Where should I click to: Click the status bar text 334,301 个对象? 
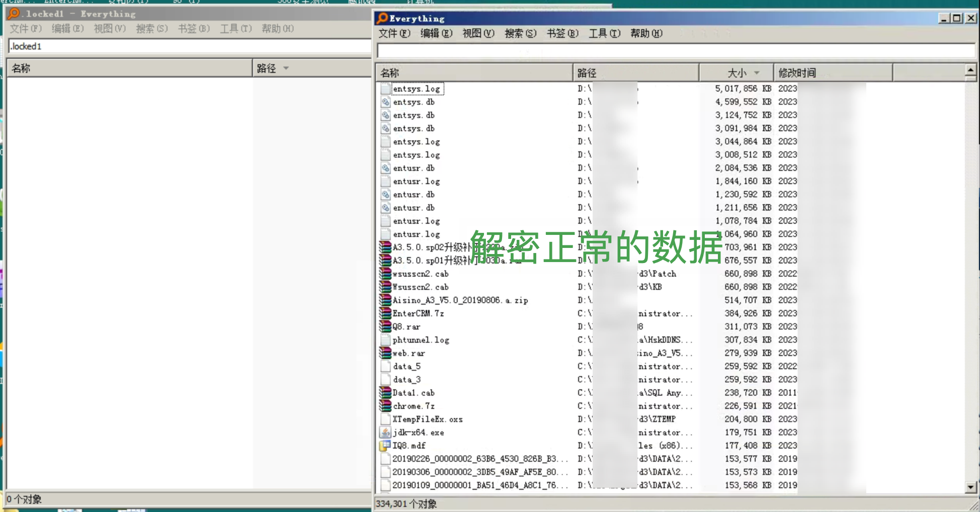(x=406, y=504)
